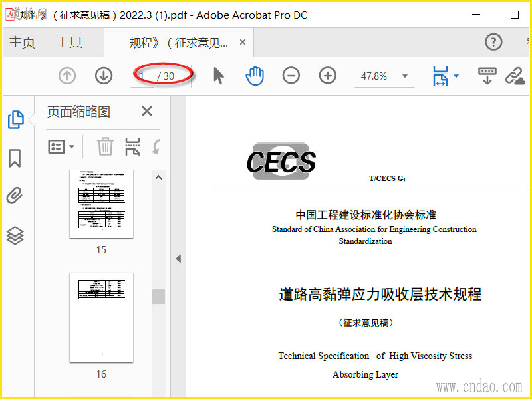The height and width of the screenshot is (399, 532).
Task: Click the 页面缩略图 panel title
Action: pos(78,112)
